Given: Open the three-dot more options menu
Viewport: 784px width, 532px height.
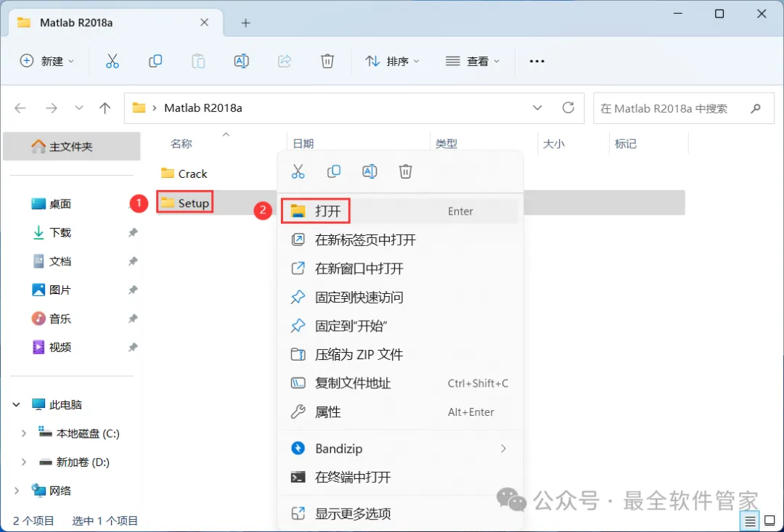Looking at the screenshot, I should [x=537, y=61].
